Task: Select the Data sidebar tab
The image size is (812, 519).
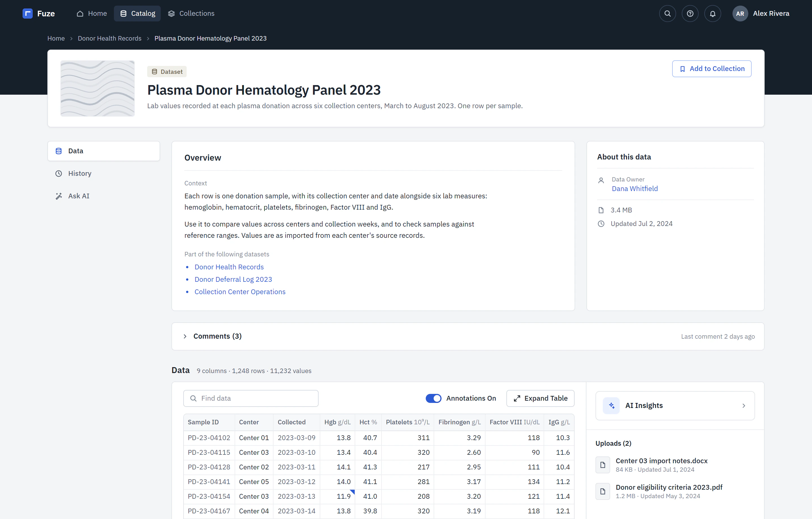Action: (103, 151)
